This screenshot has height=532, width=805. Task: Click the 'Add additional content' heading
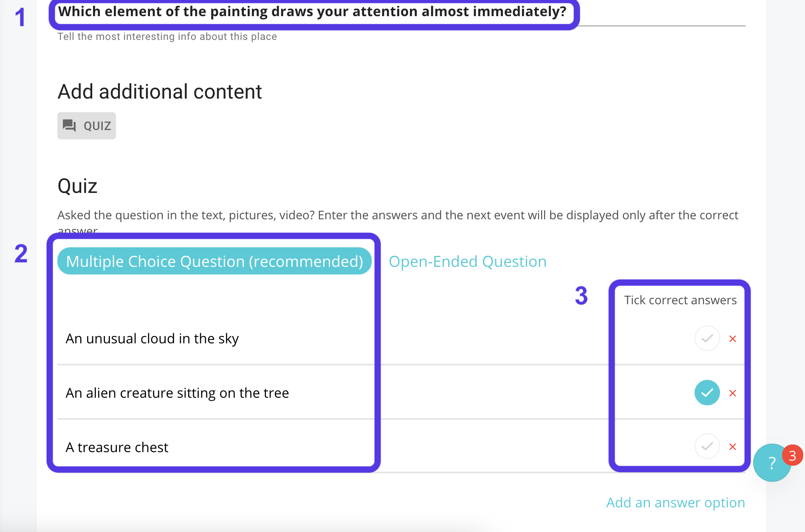160,92
